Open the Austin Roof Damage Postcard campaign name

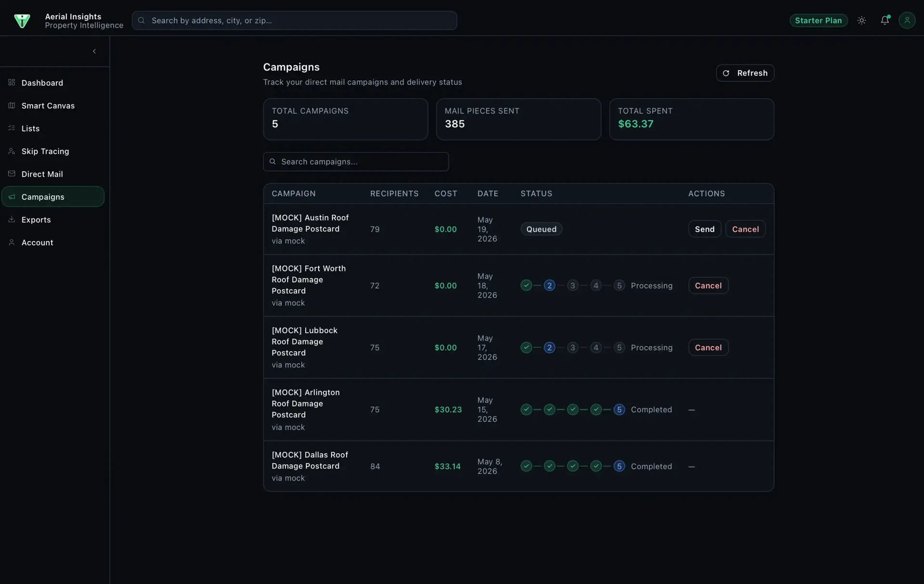tap(310, 223)
